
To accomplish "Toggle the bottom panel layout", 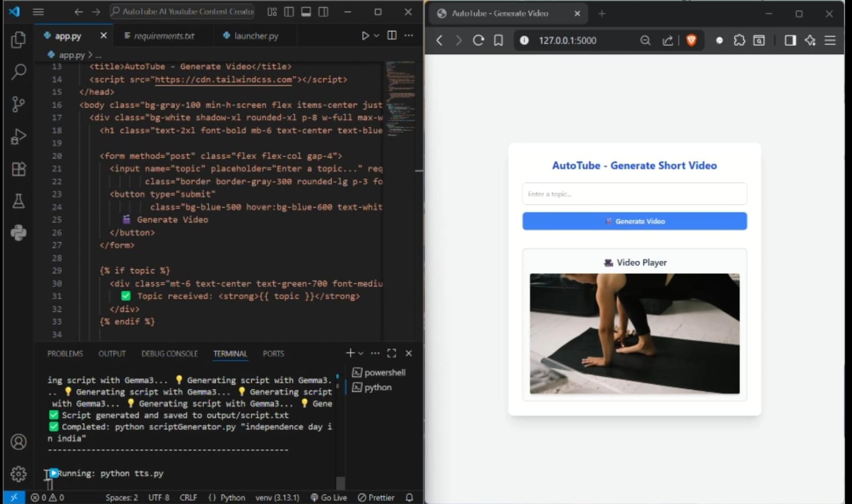I will coord(306,12).
